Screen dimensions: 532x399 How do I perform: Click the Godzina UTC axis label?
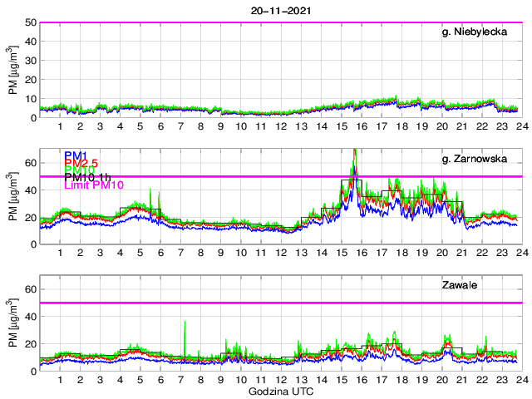point(278,391)
